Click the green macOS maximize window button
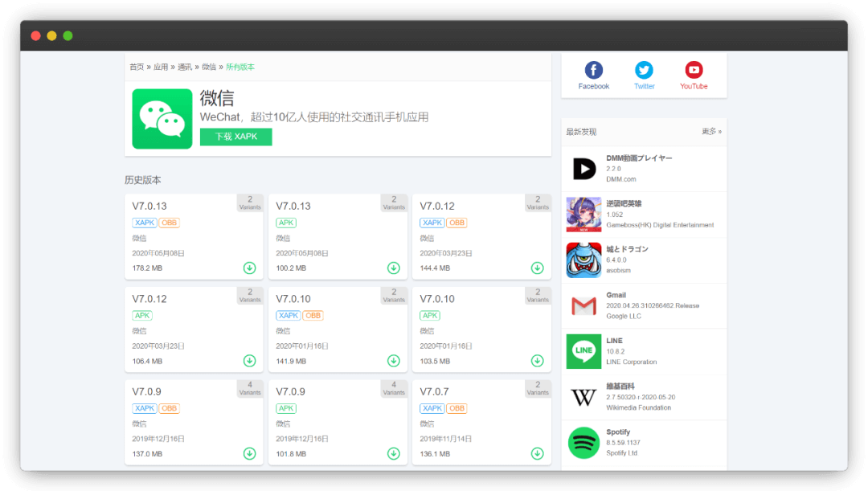 pos(68,35)
